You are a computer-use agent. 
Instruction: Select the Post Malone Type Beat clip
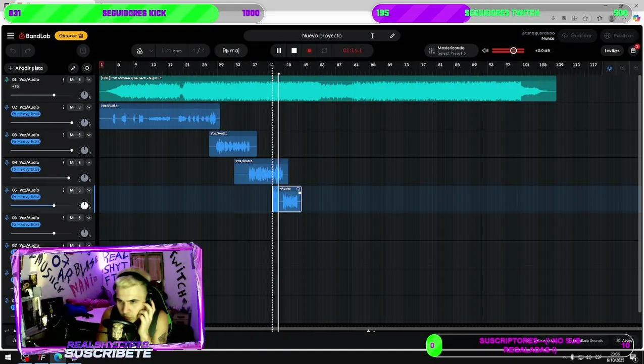click(328, 88)
